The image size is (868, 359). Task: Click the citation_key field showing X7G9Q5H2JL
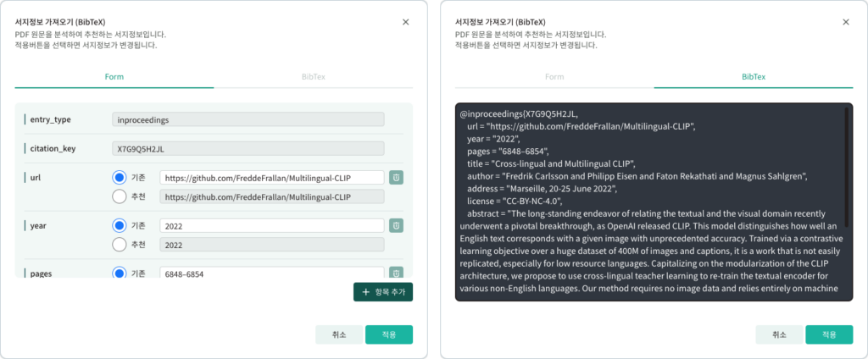tap(248, 149)
